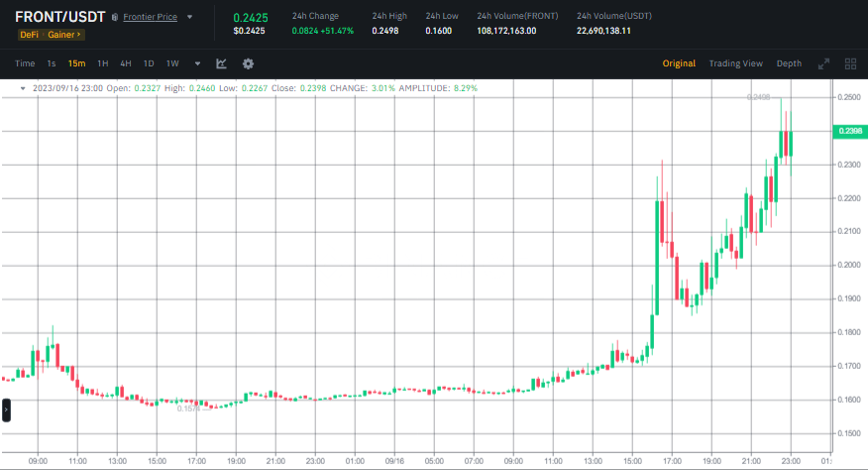The width and height of the screenshot is (868, 470).
Task: Click the $0.2425 dollar price
Action: pos(249,31)
